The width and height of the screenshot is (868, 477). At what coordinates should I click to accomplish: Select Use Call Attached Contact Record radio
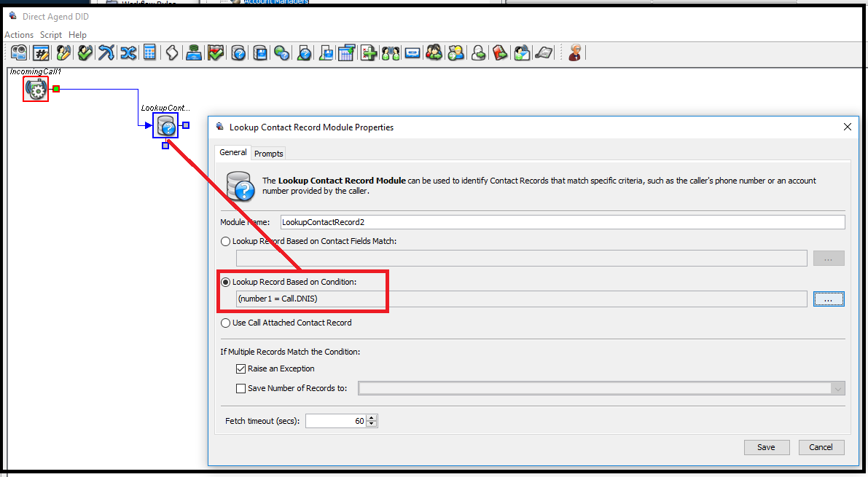pyautogui.click(x=225, y=323)
